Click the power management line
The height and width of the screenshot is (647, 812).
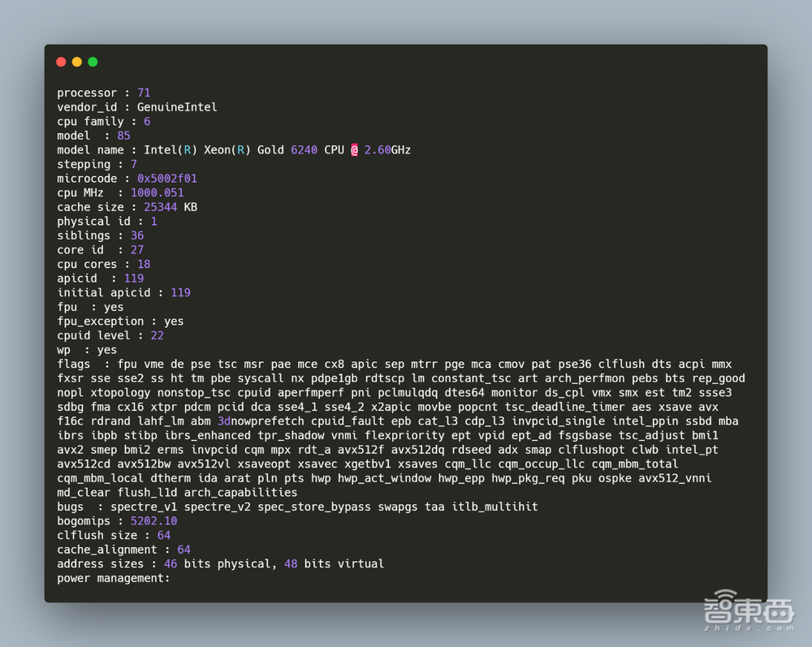pyautogui.click(x=114, y=578)
